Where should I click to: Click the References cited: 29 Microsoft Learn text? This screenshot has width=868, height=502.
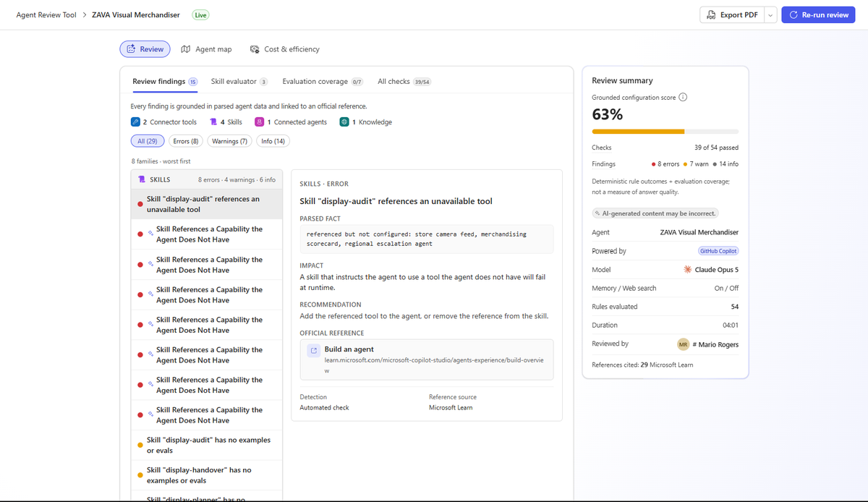642,365
